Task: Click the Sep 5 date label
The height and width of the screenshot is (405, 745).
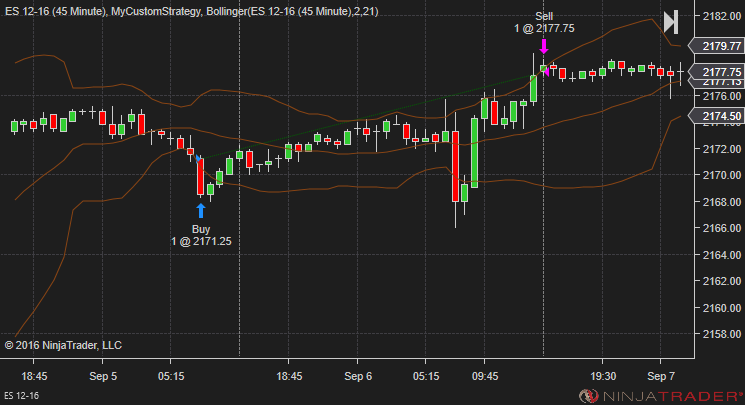Action: click(x=103, y=376)
